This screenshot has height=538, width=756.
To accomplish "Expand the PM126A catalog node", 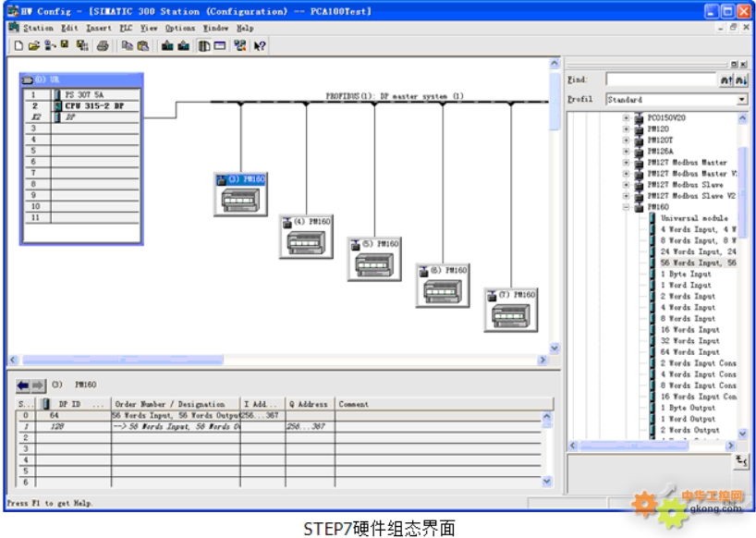I will [626, 152].
